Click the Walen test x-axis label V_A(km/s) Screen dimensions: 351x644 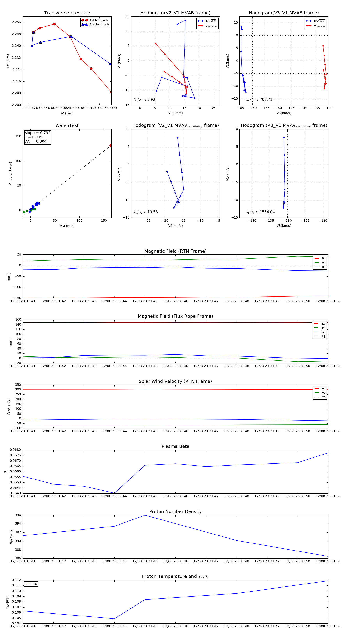(x=67, y=226)
